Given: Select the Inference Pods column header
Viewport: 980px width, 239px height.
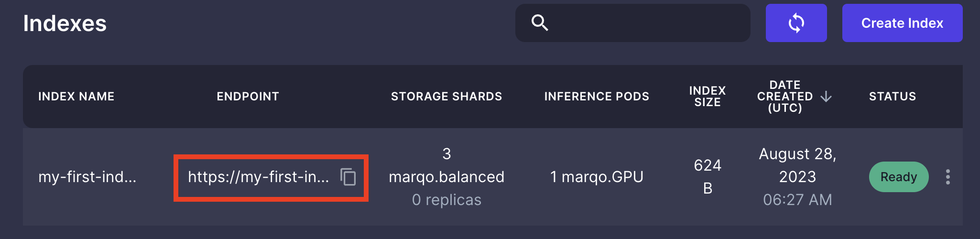Looking at the screenshot, I should [x=597, y=97].
